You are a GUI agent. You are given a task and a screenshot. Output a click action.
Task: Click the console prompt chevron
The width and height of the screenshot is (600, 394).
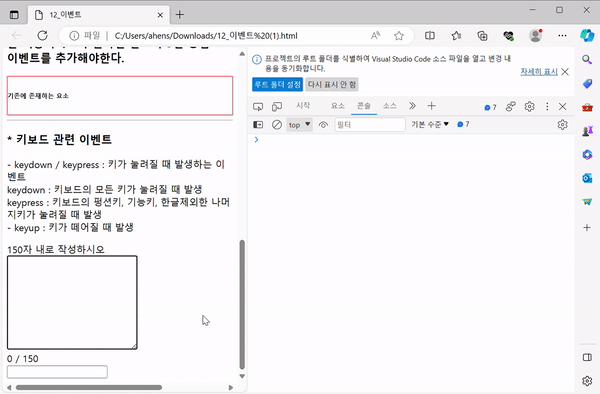256,140
